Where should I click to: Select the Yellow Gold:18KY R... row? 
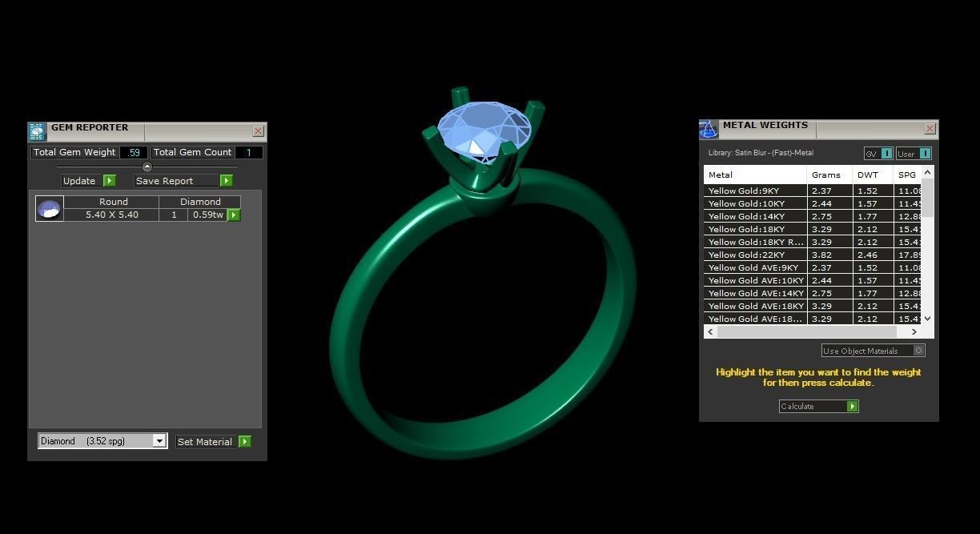click(x=813, y=242)
